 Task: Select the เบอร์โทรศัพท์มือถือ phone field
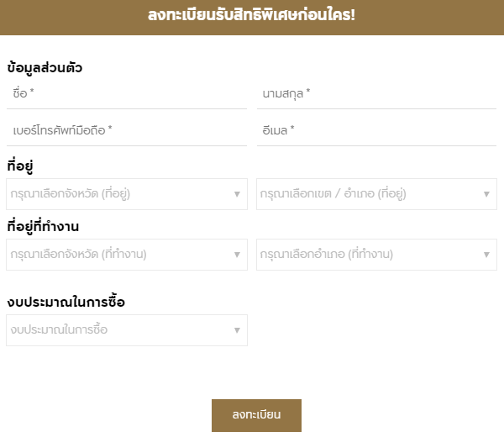coord(126,130)
